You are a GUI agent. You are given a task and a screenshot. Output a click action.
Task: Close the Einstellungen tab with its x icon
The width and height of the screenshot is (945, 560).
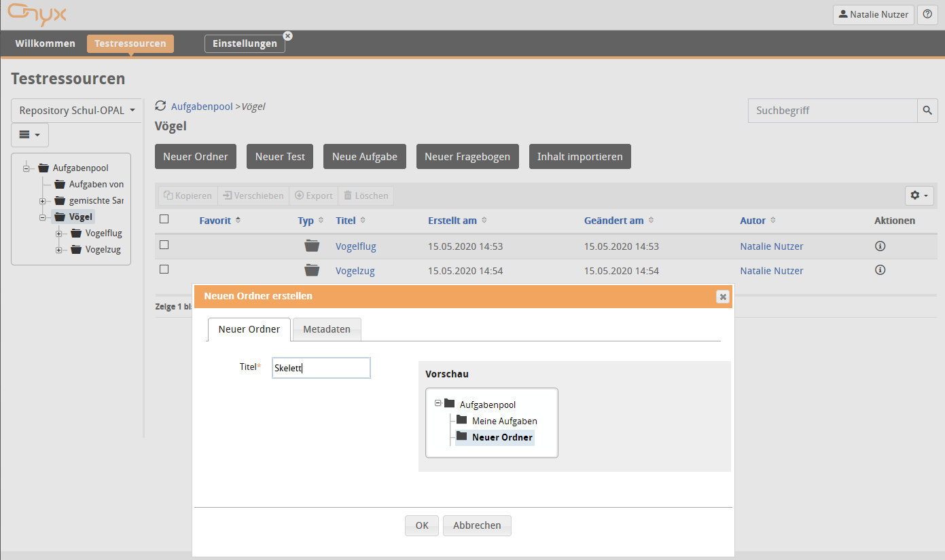click(287, 35)
